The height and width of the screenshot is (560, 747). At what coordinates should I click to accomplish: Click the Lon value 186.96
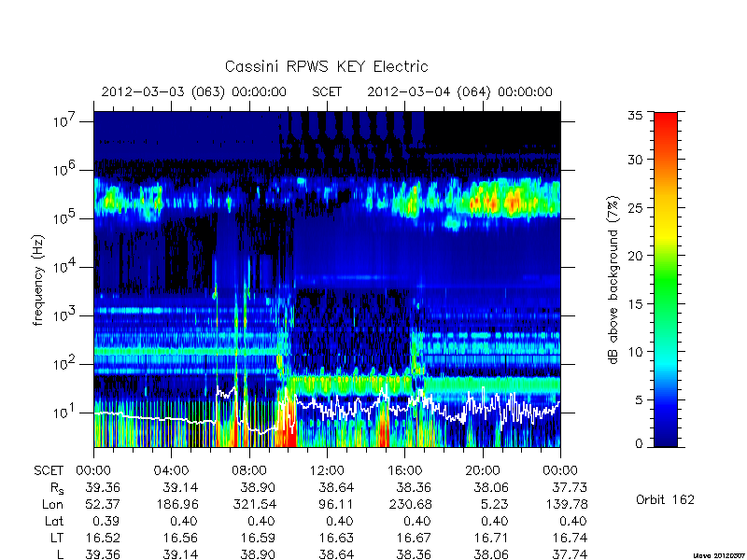coord(176,504)
